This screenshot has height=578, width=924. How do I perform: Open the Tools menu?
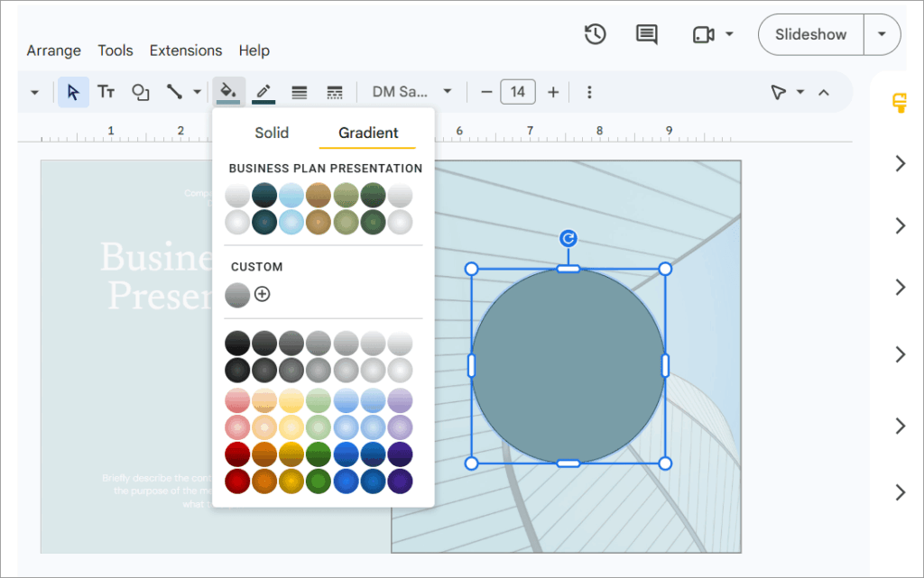[115, 50]
